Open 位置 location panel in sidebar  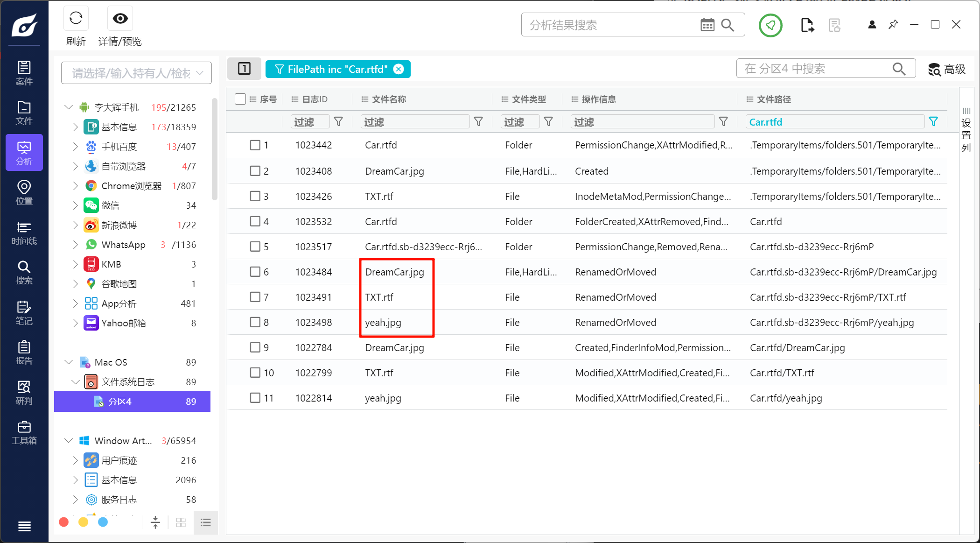(24, 193)
